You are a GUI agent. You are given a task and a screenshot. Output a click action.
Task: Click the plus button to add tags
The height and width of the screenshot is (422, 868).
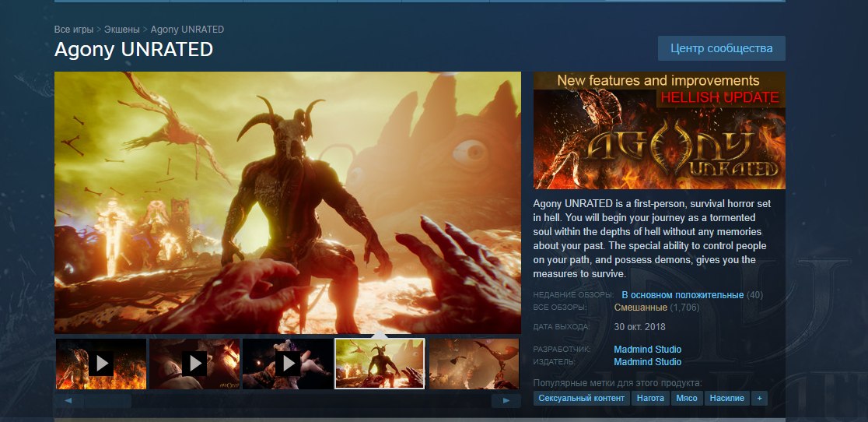pos(759,398)
